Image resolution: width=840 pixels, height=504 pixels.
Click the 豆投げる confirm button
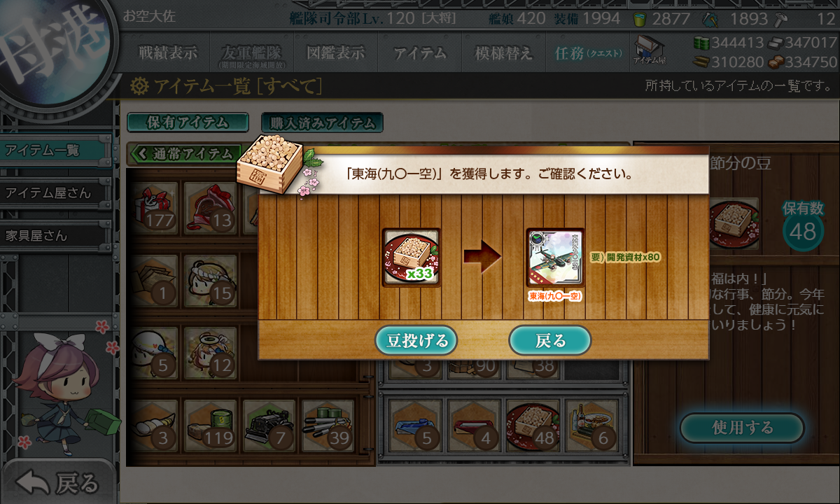coord(416,341)
